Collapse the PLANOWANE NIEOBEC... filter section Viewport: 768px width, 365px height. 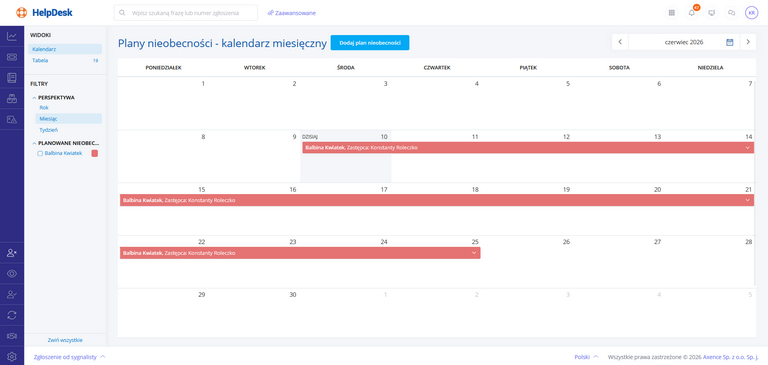[34, 144]
